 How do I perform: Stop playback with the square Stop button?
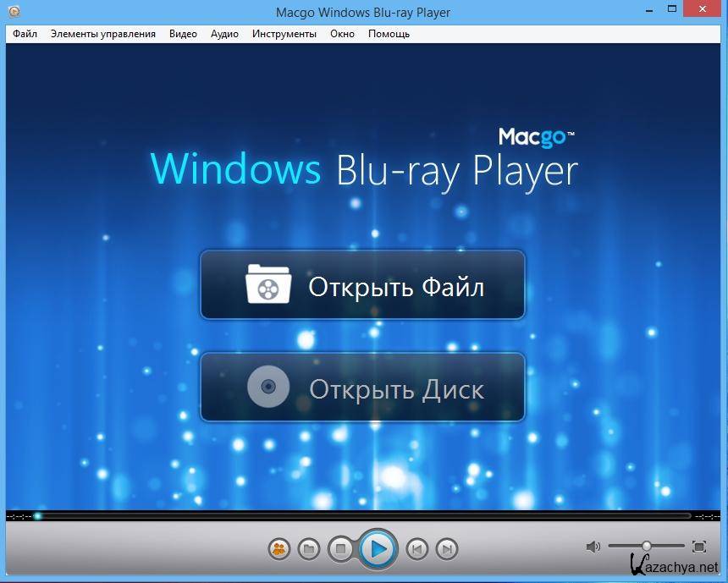pyautogui.click(x=341, y=549)
